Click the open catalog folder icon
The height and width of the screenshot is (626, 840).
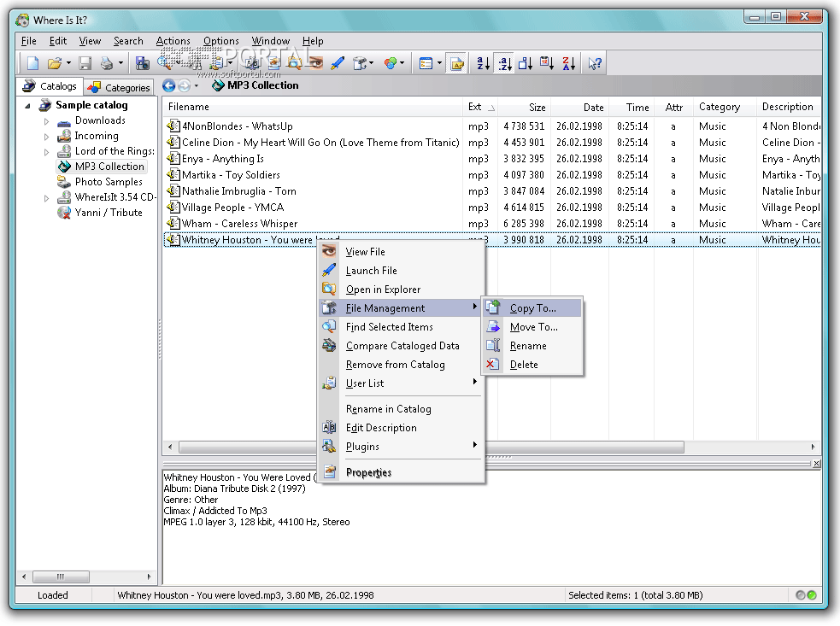click(x=54, y=63)
